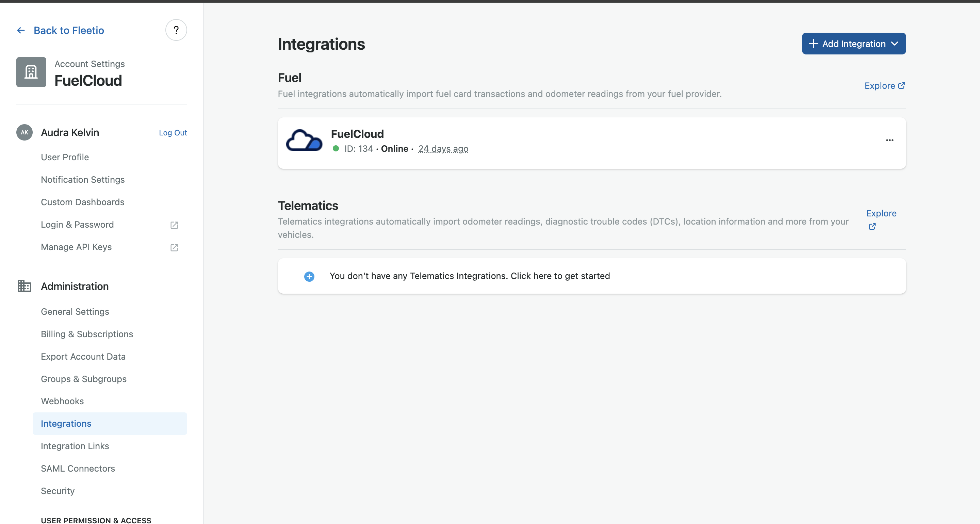The height and width of the screenshot is (524, 980).
Task: Open User Profile settings
Action: 65,157
